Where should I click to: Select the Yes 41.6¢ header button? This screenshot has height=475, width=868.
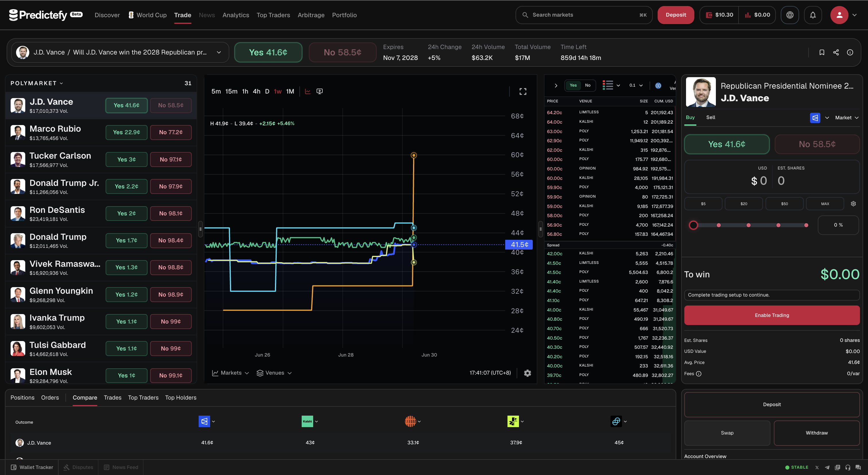pyautogui.click(x=268, y=52)
